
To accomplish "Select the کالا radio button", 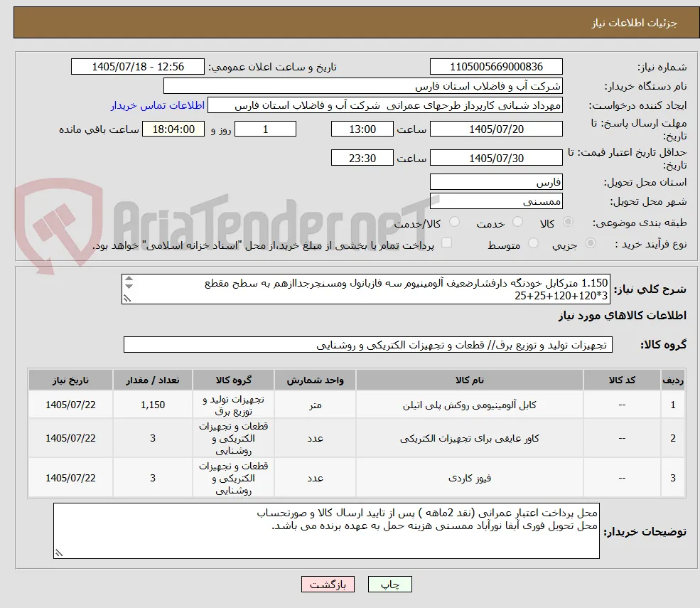I will (569, 222).
